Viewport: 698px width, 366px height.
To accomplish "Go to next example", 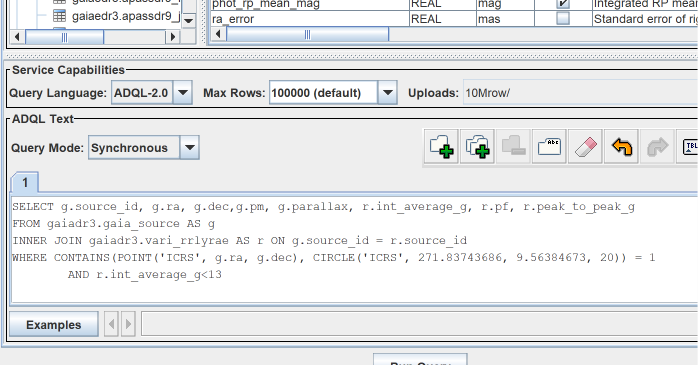I will pos(128,324).
